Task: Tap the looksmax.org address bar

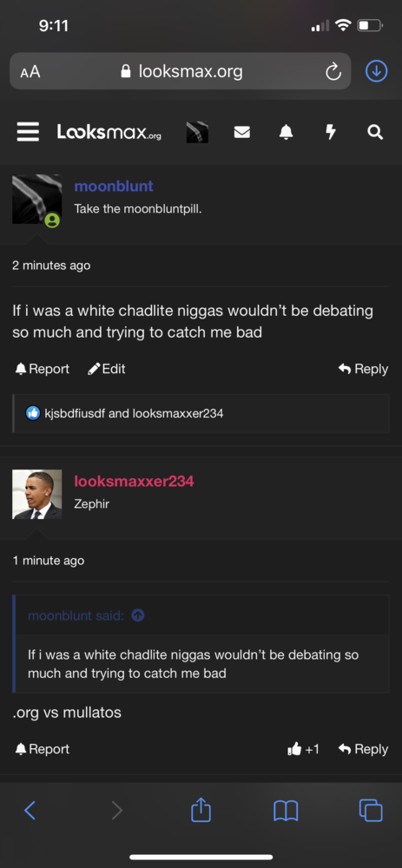Action: point(181,71)
